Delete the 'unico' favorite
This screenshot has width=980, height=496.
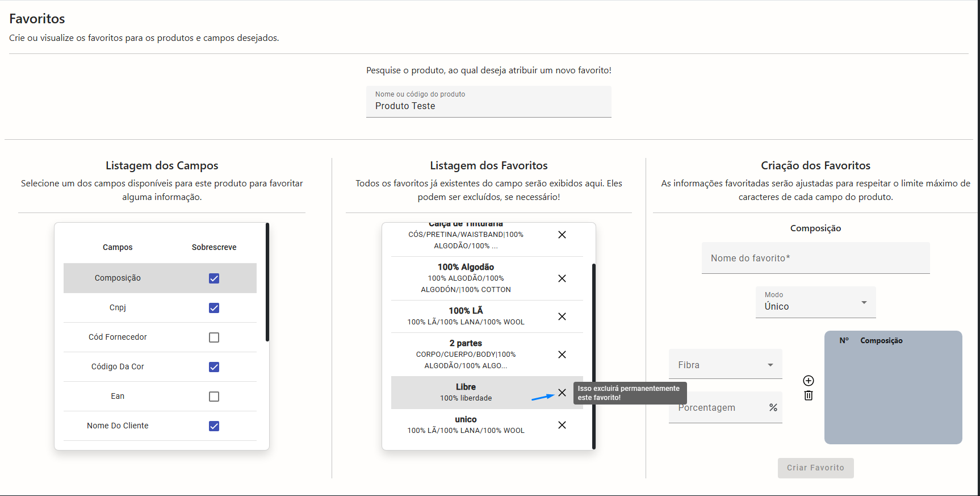pos(562,425)
